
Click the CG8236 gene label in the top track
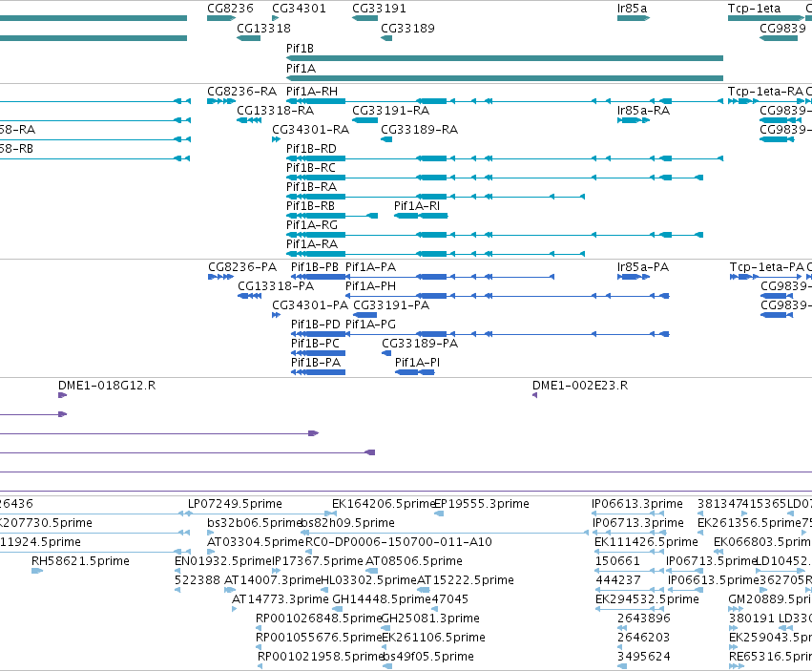(x=230, y=9)
